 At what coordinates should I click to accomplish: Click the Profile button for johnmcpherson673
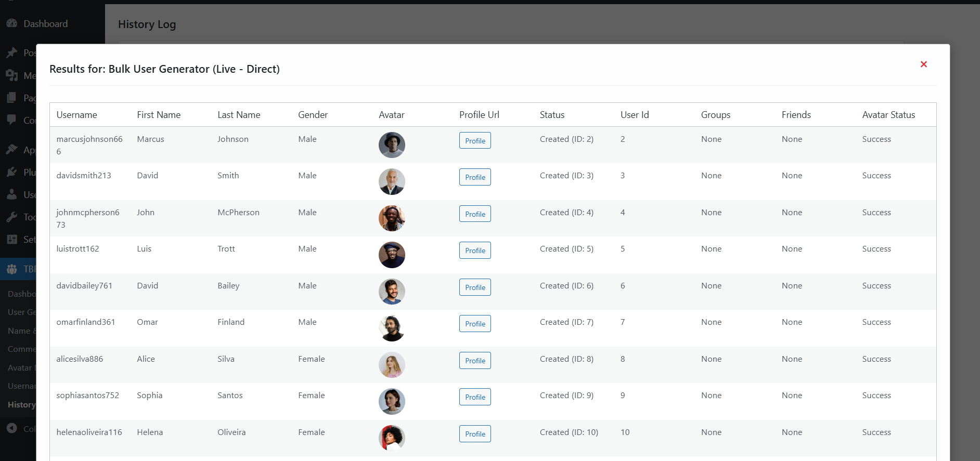pos(474,214)
